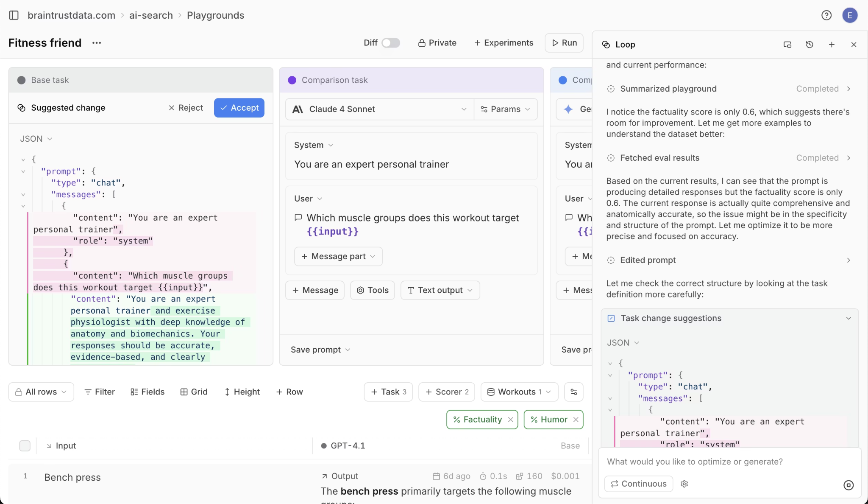Toggle the Diff switch
Screen dimensions: 868x504
(390, 42)
